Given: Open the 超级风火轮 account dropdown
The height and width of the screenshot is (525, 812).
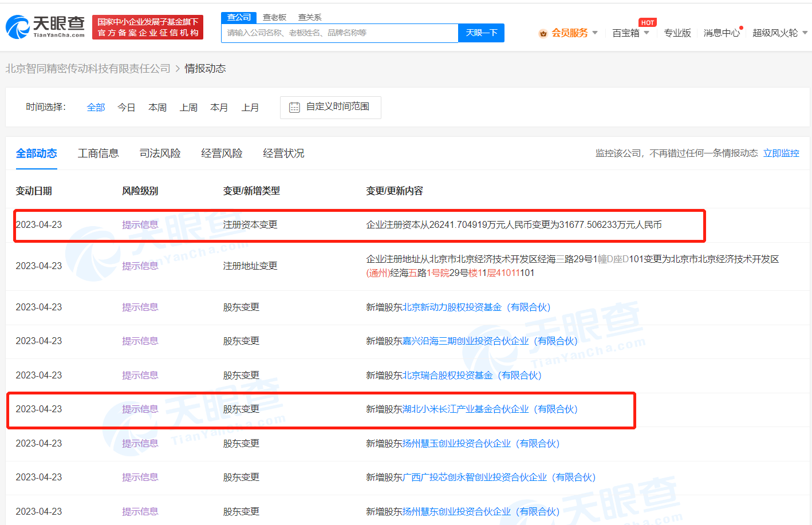Looking at the screenshot, I should tap(780, 33).
